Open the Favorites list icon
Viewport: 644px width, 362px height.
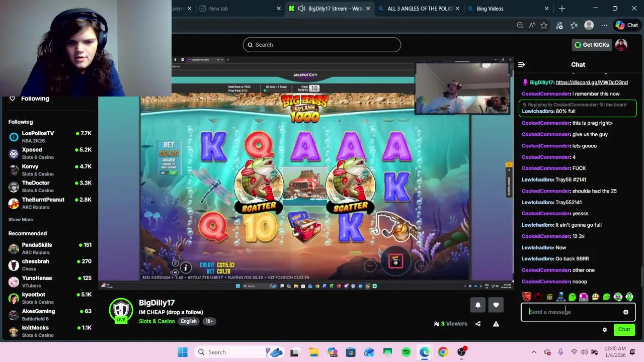(574, 25)
